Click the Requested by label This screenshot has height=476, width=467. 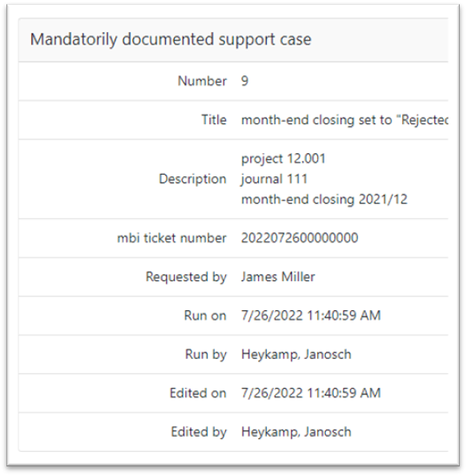(186, 276)
